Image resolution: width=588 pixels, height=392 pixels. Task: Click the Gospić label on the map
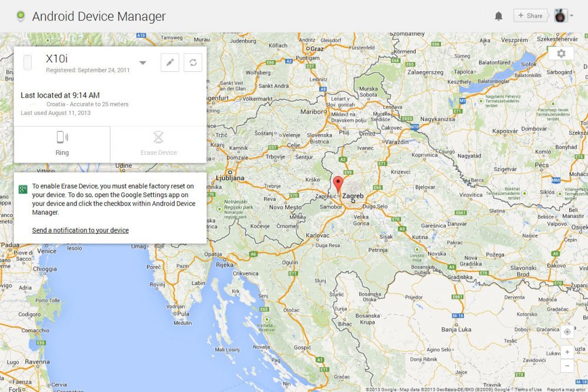click(x=302, y=348)
